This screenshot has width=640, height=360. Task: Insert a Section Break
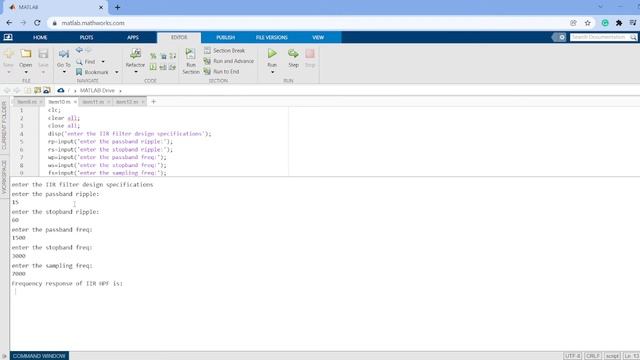[224, 50]
